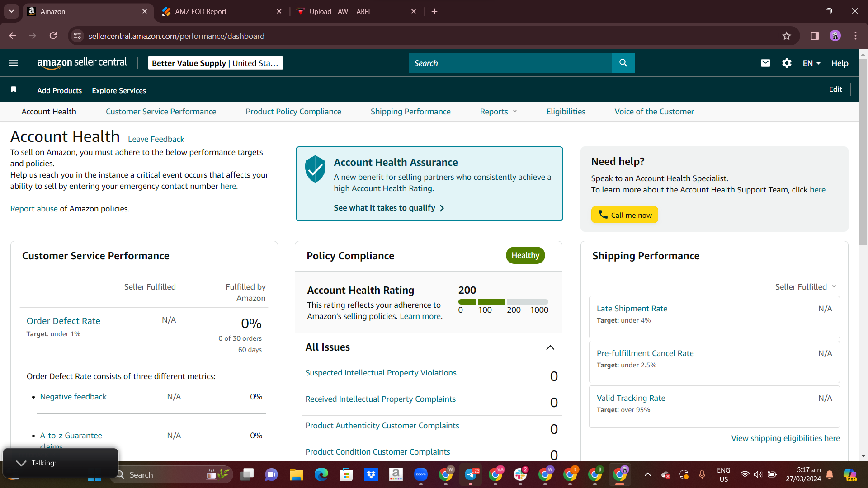Open File Explorer from the taskbar
The height and width of the screenshot is (488, 868).
(x=297, y=474)
